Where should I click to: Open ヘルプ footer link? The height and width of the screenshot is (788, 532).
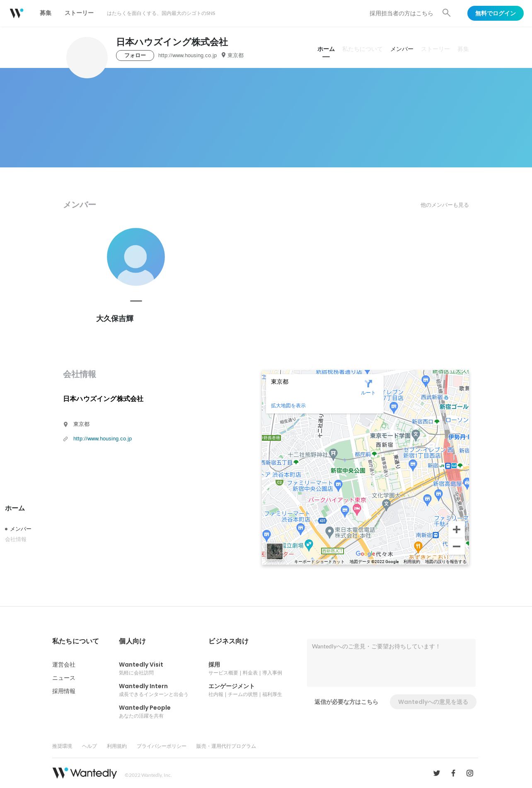pyautogui.click(x=89, y=746)
